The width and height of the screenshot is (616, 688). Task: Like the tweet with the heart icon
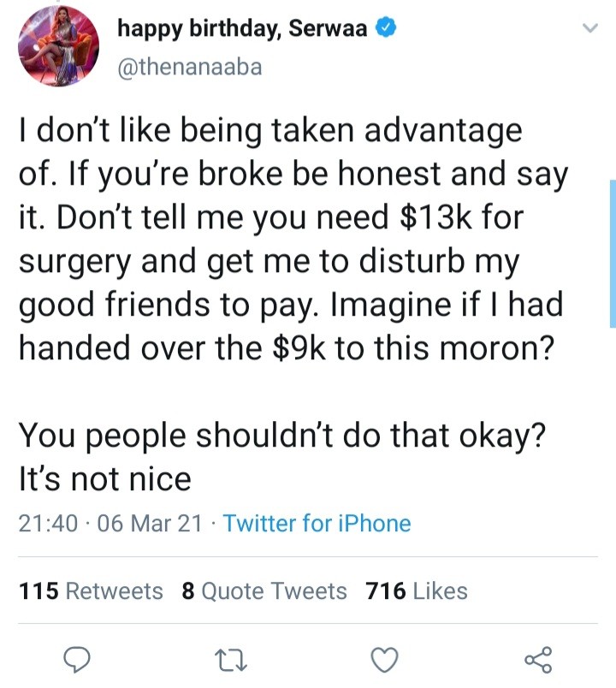[x=385, y=660]
